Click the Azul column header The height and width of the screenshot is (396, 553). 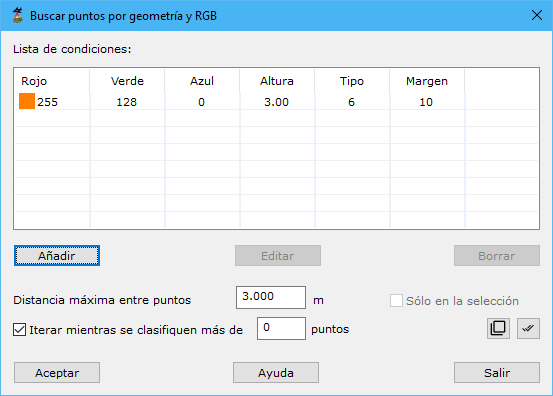pyautogui.click(x=202, y=81)
